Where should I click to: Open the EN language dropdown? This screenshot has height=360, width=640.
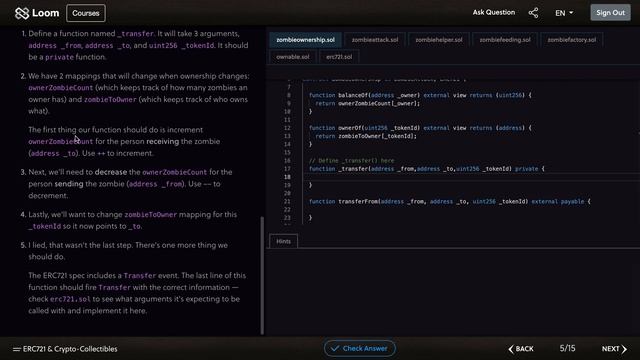(564, 13)
